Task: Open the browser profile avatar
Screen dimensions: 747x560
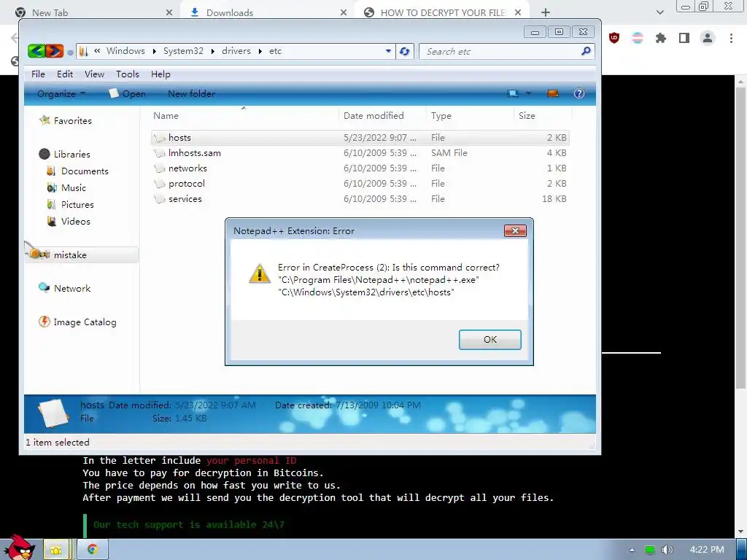Action: point(708,38)
